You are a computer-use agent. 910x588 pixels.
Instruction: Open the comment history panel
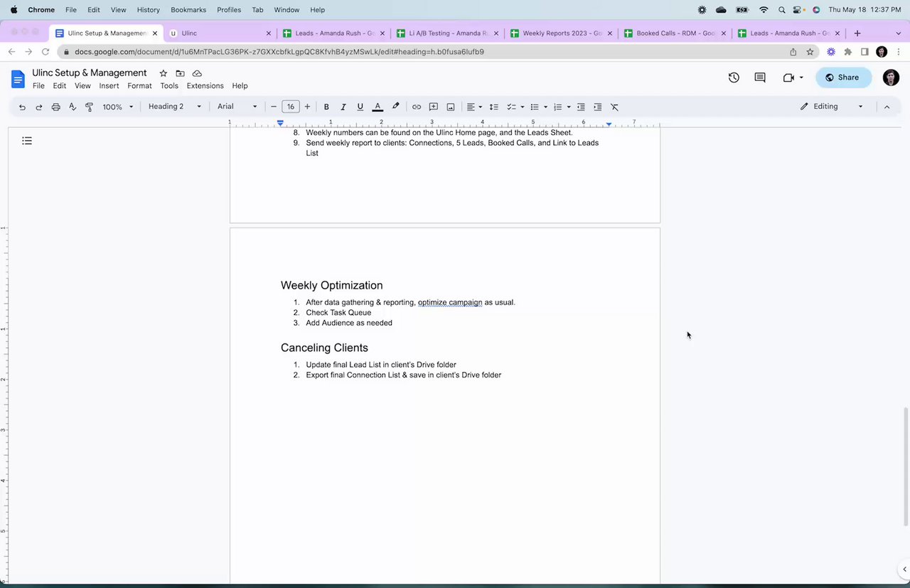[760, 77]
